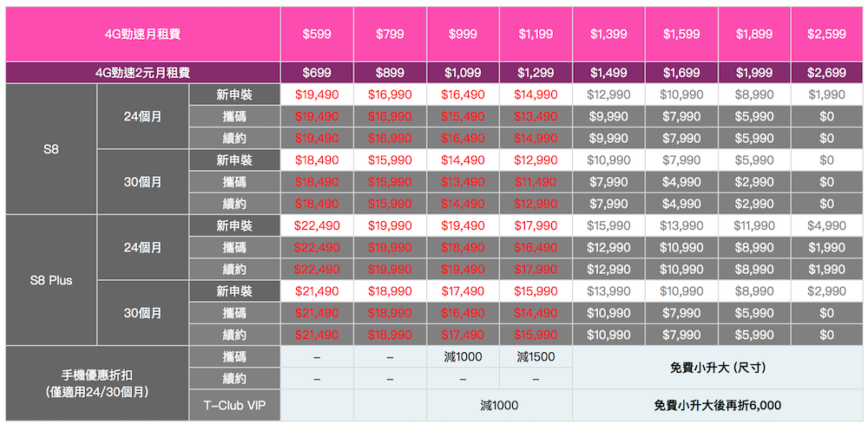Select the 免費小升大 (尺寸) cell
Screen dimensions: 868x424
[x=717, y=368]
